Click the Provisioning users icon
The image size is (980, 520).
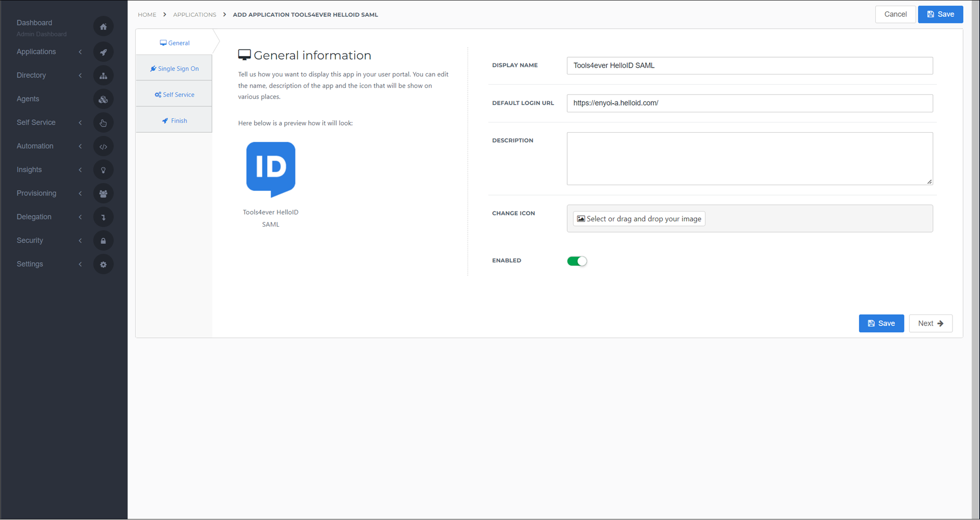[103, 194]
